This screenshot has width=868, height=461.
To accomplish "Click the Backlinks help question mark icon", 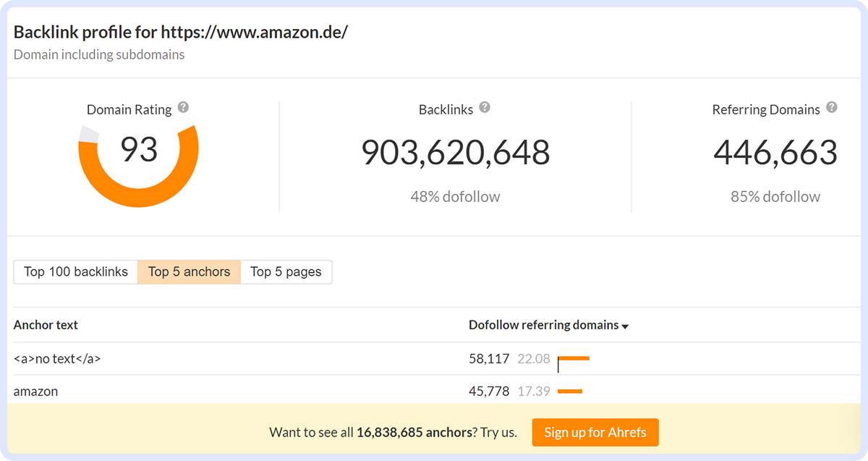I will 485,108.
